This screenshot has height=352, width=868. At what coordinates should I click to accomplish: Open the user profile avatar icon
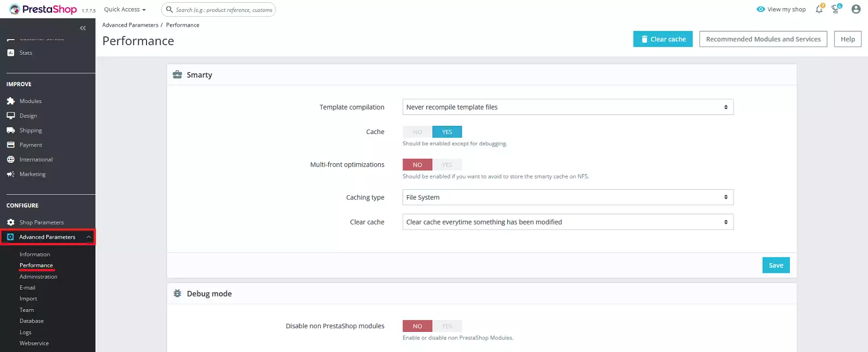(856, 9)
